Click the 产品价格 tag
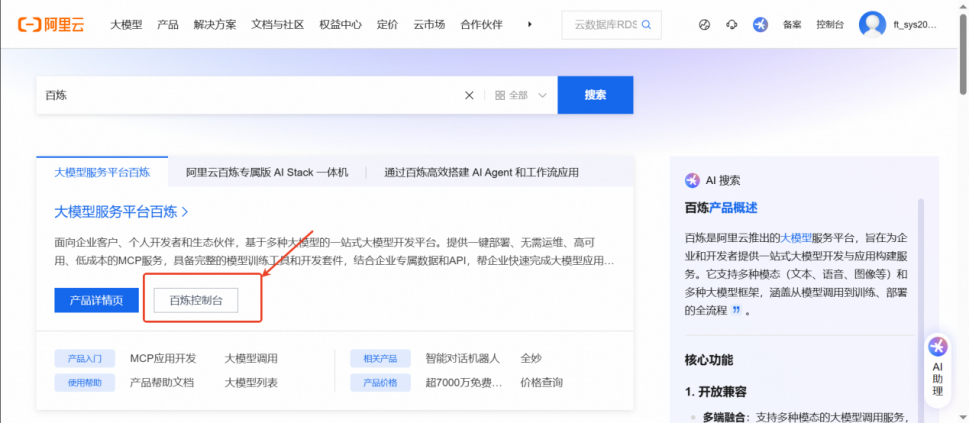The width and height of the screenshot is (969, 423). coord(380,383)
